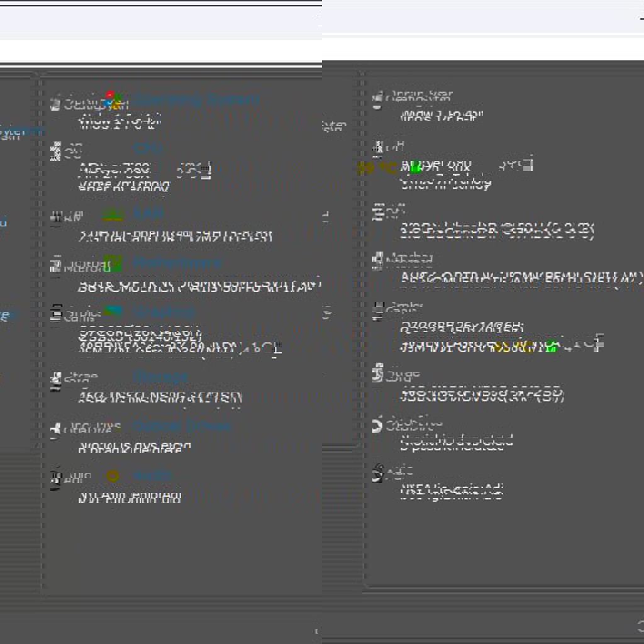Click the green Motherboard chip icon
The width and height of the screenshot is (644, 644).
point(113,263)
